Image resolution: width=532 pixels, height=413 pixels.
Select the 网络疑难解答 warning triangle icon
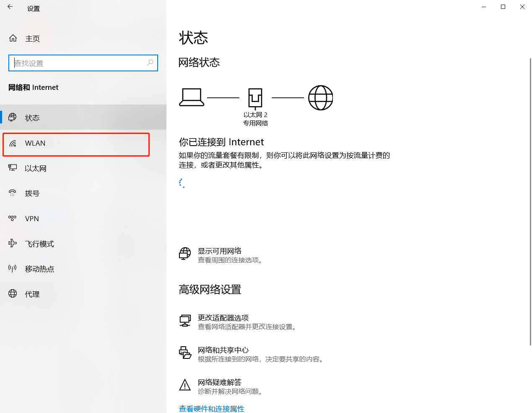185,385
